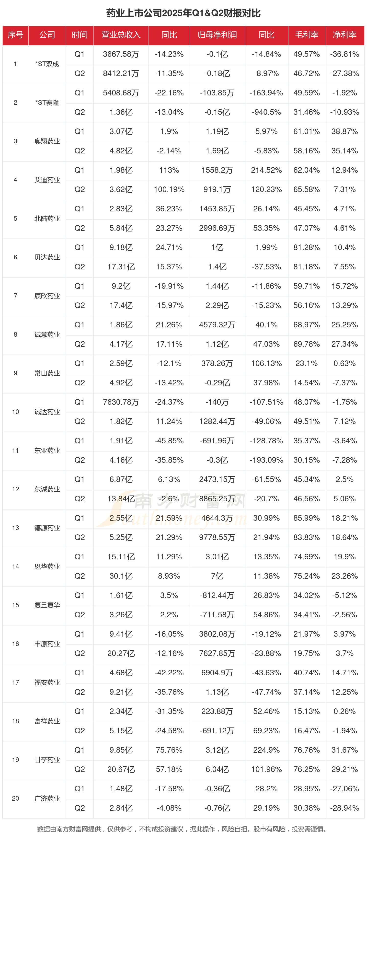Select the 甘李药业 company cell
The width and height of the screenshot is (367, 980).
[x=47, y=760]
